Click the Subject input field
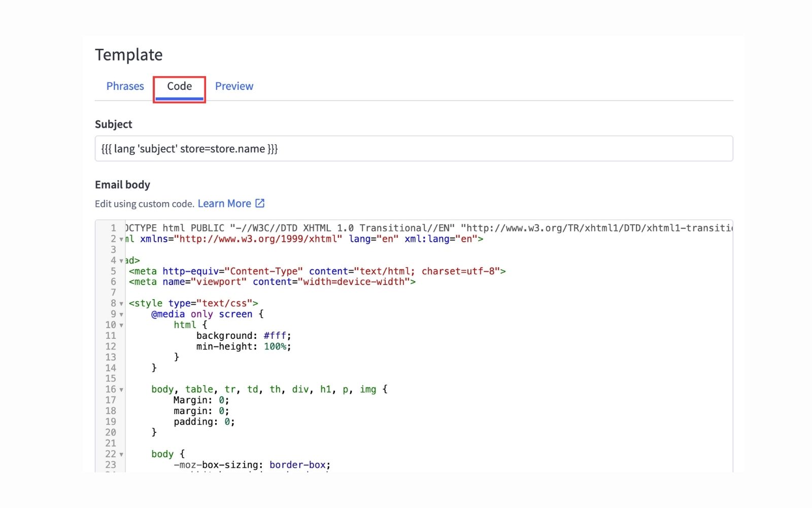 [414, 148]
